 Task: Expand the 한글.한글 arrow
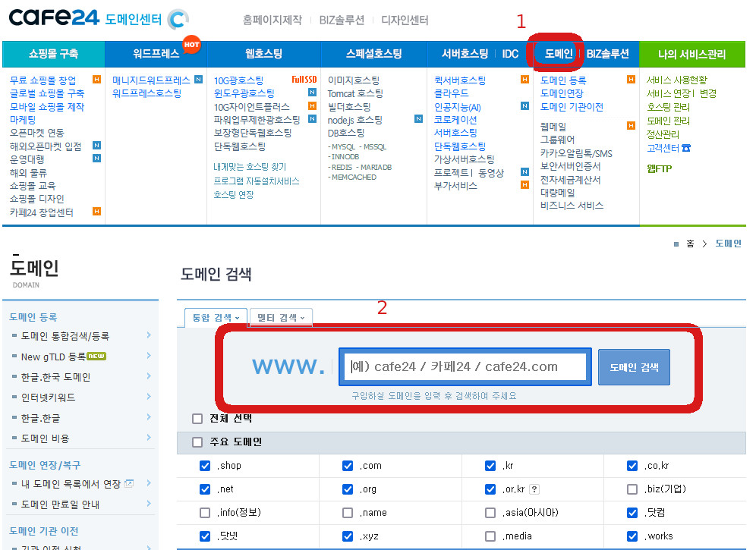coord(149,417)
